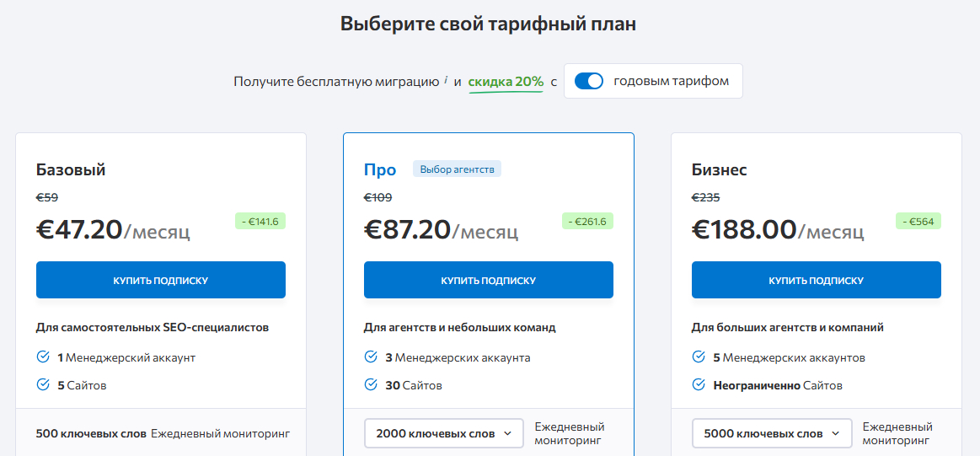Viewport: 980px width, 456px height.
Task: Select the Про plan title
Action: [380, 169]
